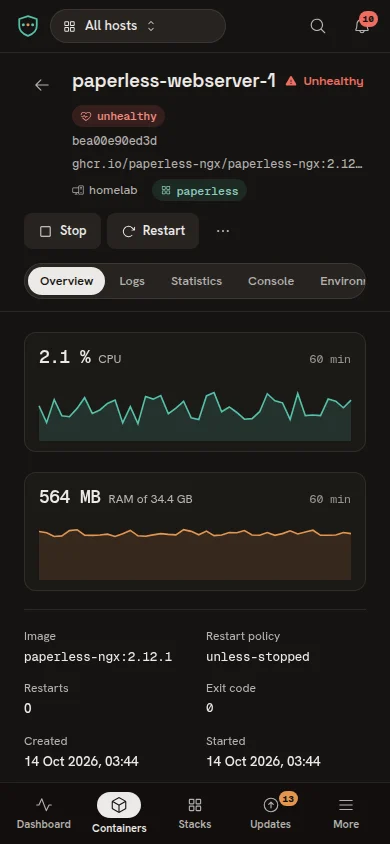390x844 pixels.
Task: Open the All hosts selector dropdown
Action: (138, 26)
